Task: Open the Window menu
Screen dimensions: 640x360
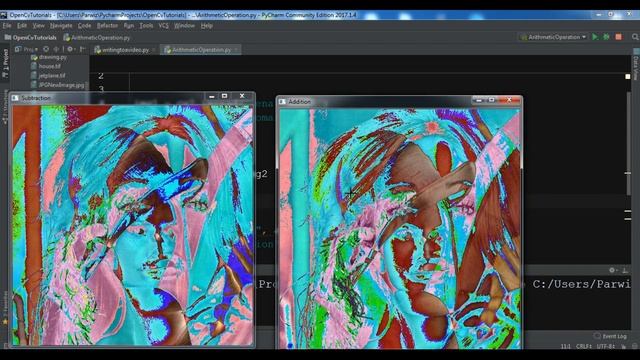Action: click(x=184, y=26)
